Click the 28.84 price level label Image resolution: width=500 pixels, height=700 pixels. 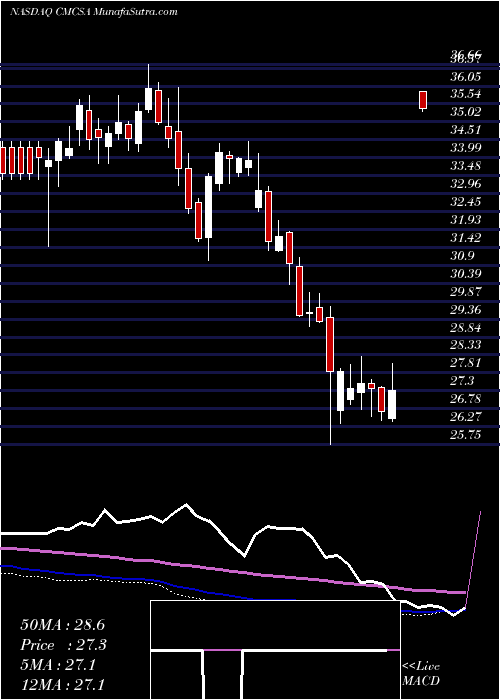pyautogui.click(x=466, y=327)
